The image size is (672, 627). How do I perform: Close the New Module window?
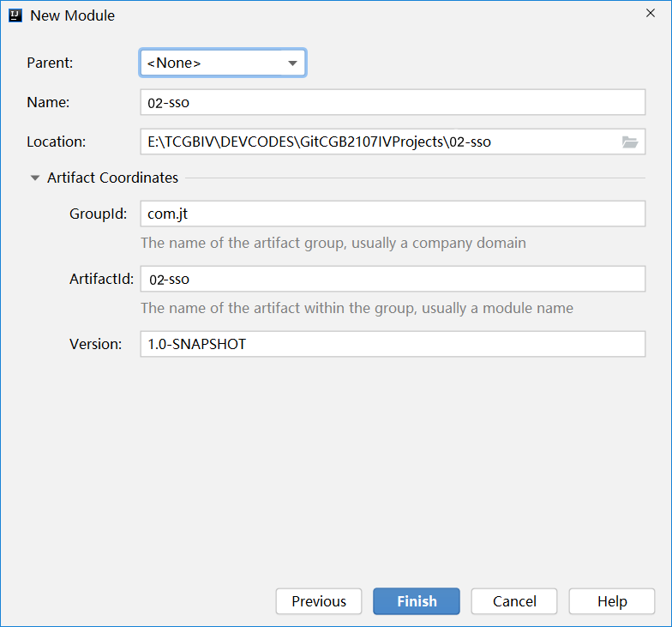(x=650, y=14)
